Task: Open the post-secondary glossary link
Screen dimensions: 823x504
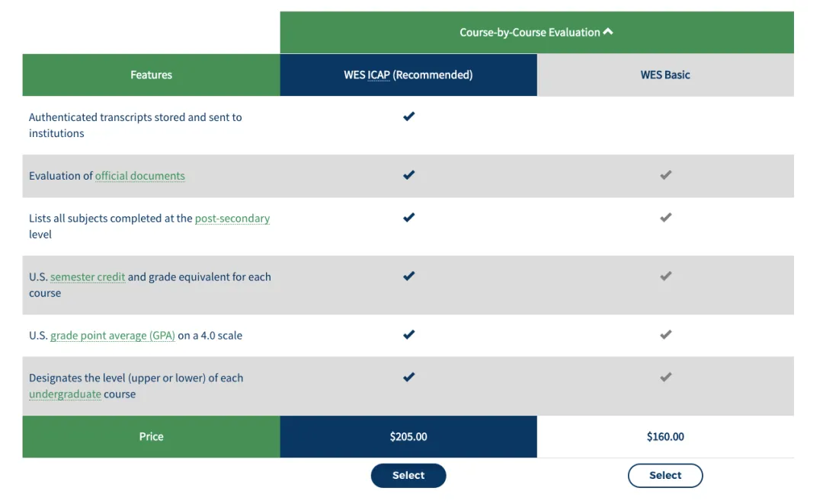Action: pyautogui.click(x=232, y=219)
